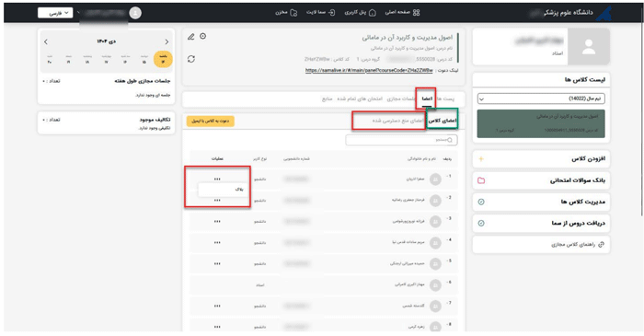The width and height of the screenshot is (644, 336).
Task: Click the magnifier icon in the member search box
Action: tap(450, 140)
